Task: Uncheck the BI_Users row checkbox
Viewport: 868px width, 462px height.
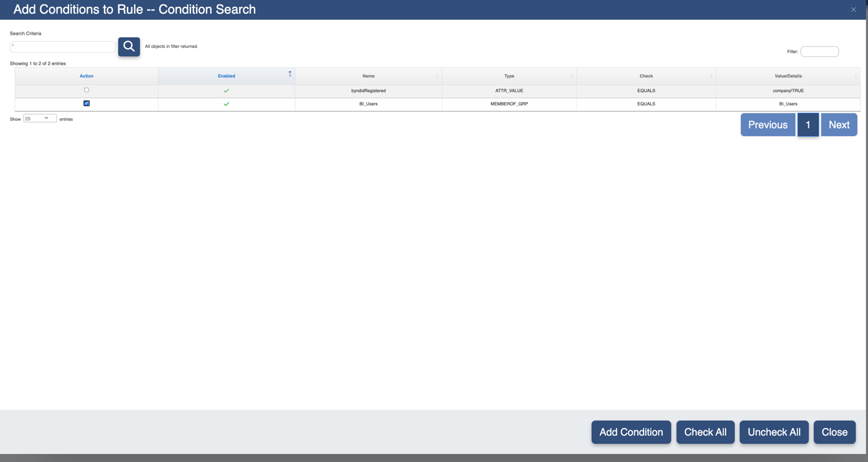Action: [x=86, y=103]
